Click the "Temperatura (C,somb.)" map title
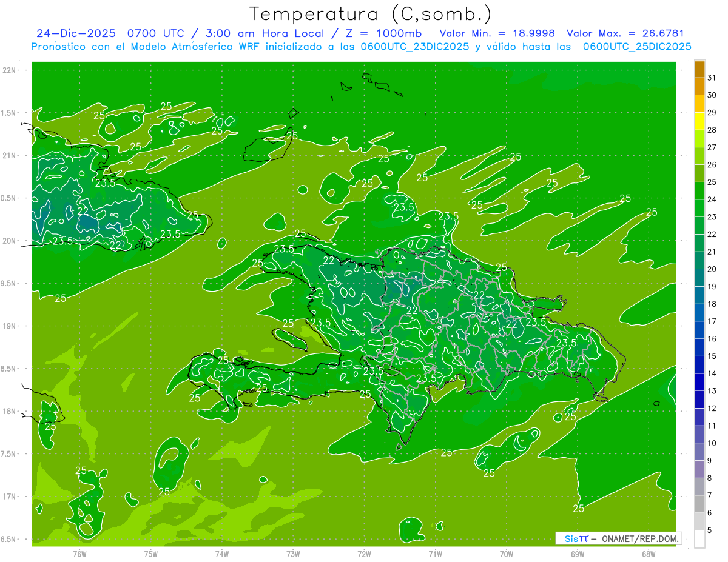 370,13
